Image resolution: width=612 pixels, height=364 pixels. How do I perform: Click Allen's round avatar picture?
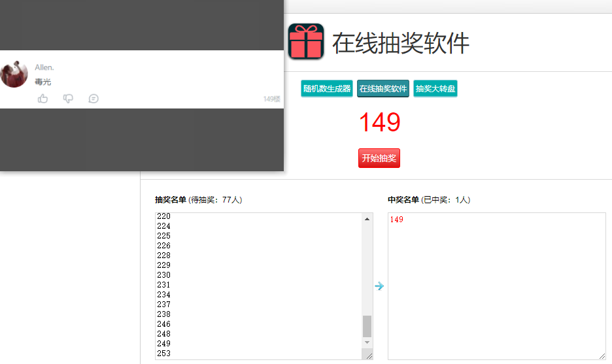(x=14, y=74)
